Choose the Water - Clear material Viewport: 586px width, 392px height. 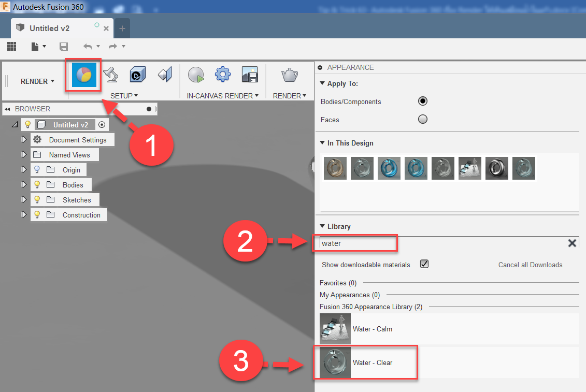[x=373, y=362]
